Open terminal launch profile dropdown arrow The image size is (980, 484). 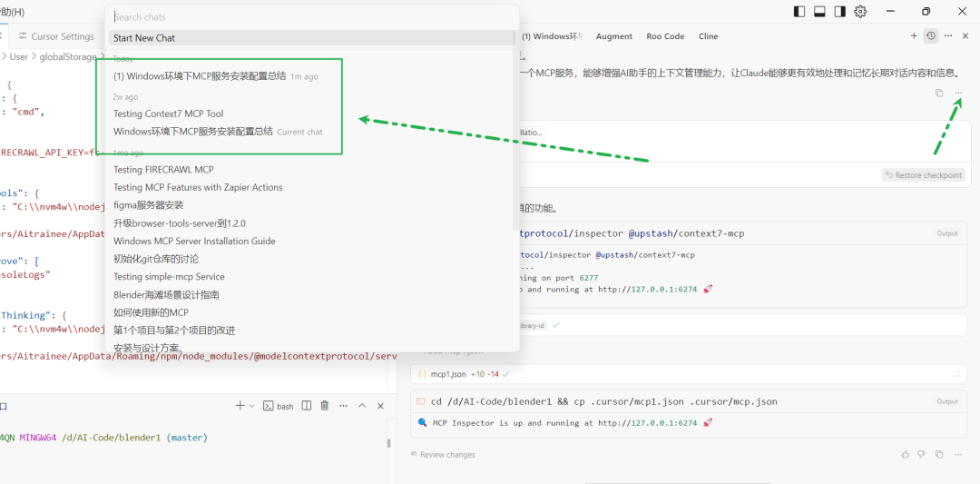click(x=252, y=406)
